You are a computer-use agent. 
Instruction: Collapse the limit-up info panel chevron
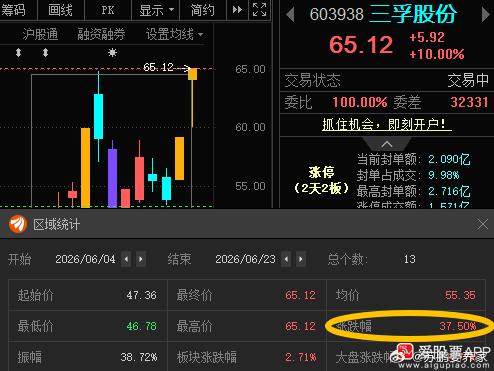click(x=387, y=144)
